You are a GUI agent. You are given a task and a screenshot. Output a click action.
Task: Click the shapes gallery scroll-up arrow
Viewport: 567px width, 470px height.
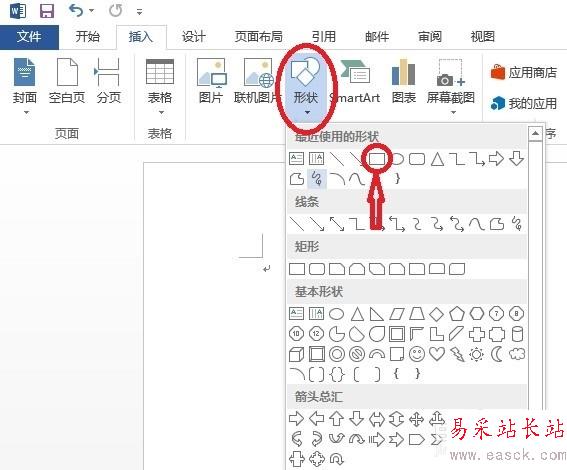(x=535, y=134)
